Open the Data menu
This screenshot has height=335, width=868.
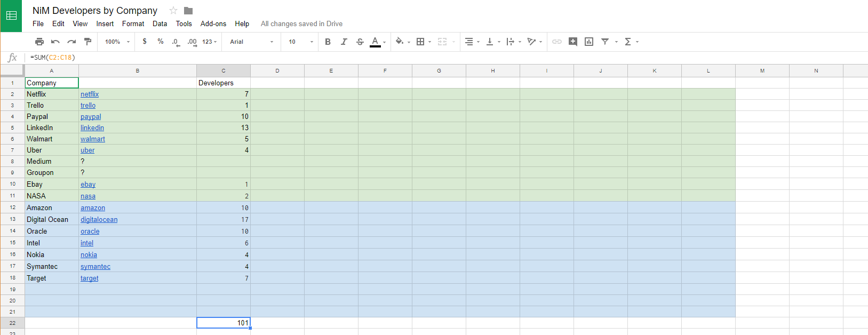160,23
